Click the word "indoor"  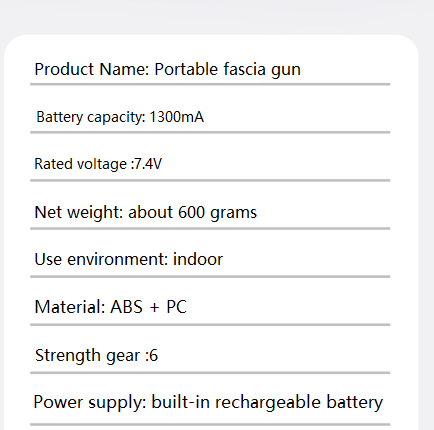[x=198, y=259]
